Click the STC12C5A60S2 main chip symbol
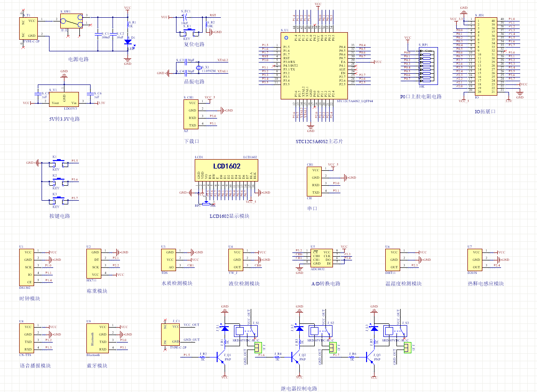The width and height of the screenshot is (537, 392). point(314,66)
